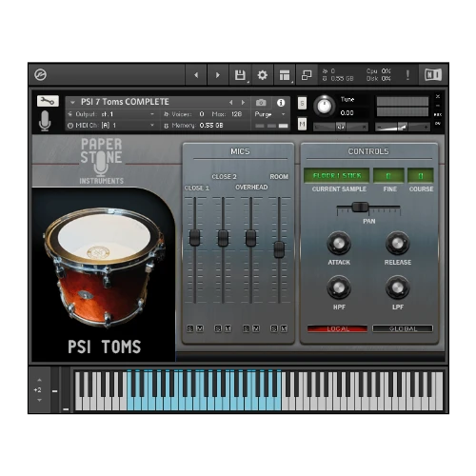Click the HPF knob
476x476 pixels.
click(x=339, y=288)
